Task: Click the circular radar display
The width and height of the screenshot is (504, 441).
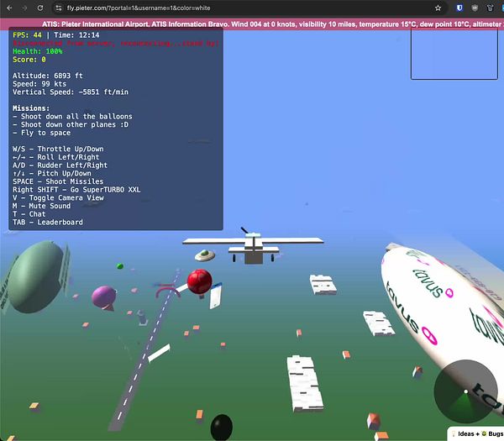Action: point(465,391)
